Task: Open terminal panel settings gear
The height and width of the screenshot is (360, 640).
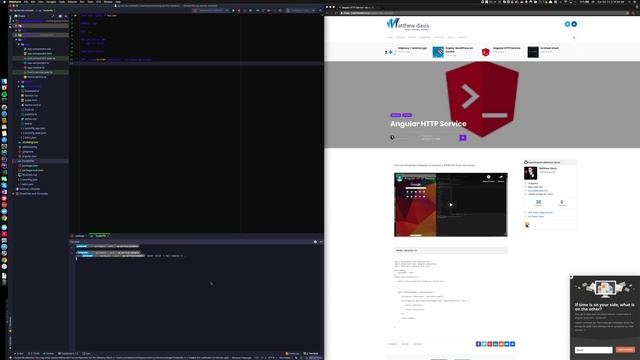Action: (x=315, y=242)
